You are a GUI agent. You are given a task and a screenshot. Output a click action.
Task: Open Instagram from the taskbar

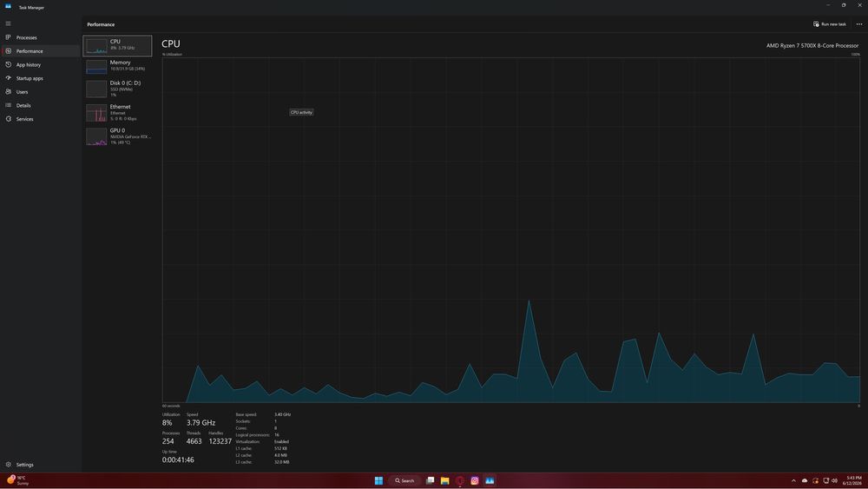(x=475, y=480)
